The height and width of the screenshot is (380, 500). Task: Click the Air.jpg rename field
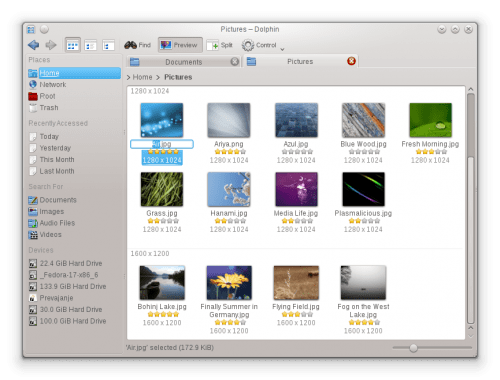162,144
